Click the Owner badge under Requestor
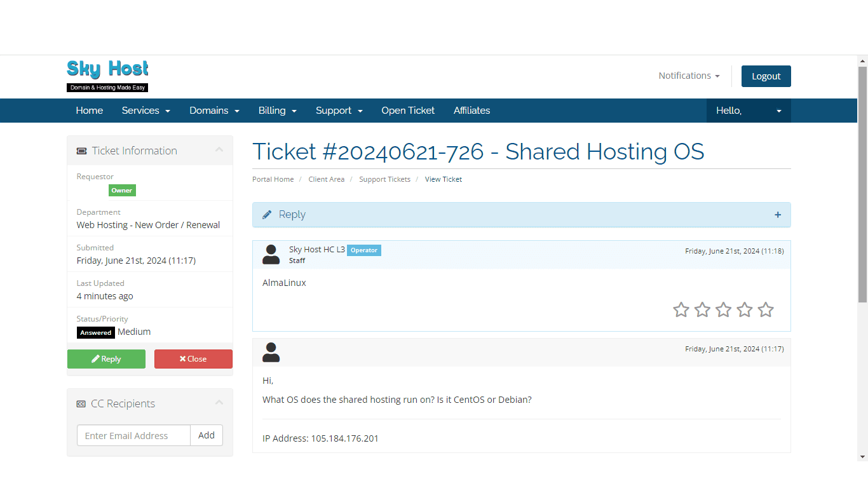Image resolution: width=868 pixels, height=488 pixels. click(x=122, y=190)
